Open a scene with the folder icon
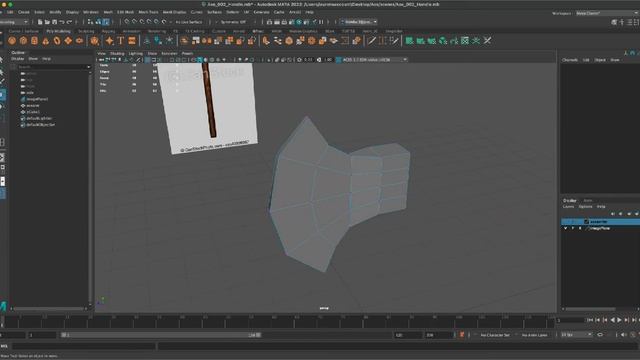The height and width of the screenshot is (360, 640). 47,22
